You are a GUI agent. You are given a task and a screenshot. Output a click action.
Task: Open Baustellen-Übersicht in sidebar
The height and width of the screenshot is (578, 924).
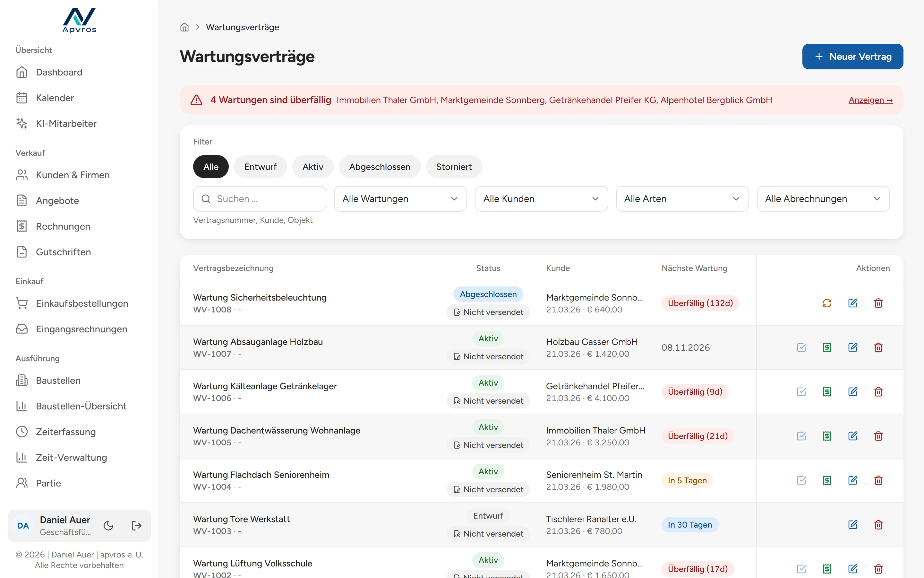[x=80, y=406]
